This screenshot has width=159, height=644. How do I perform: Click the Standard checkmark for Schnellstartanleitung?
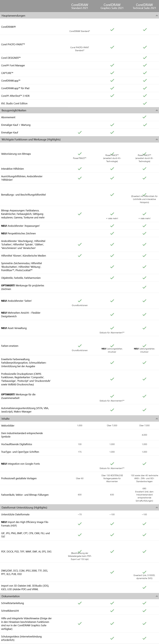point(80,603)
